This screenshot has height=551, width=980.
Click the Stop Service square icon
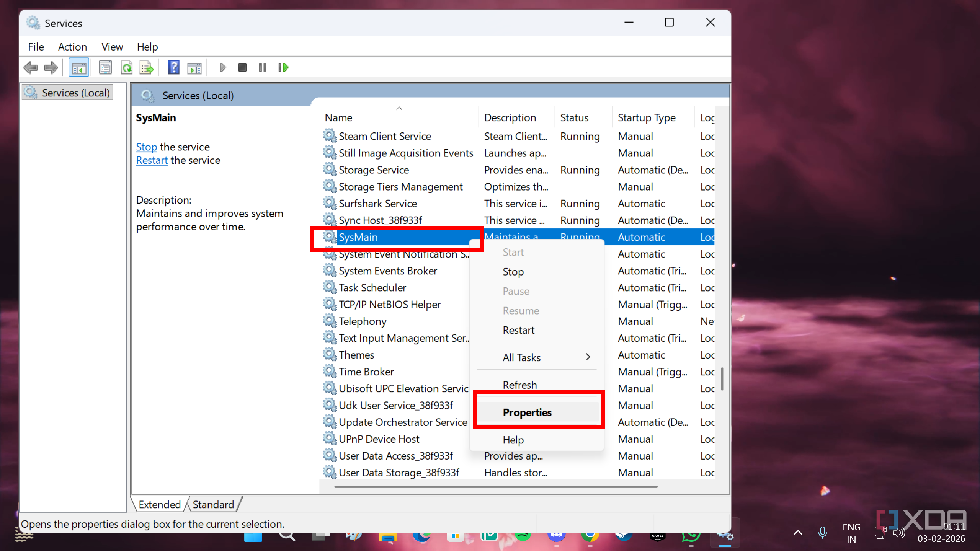242,68
